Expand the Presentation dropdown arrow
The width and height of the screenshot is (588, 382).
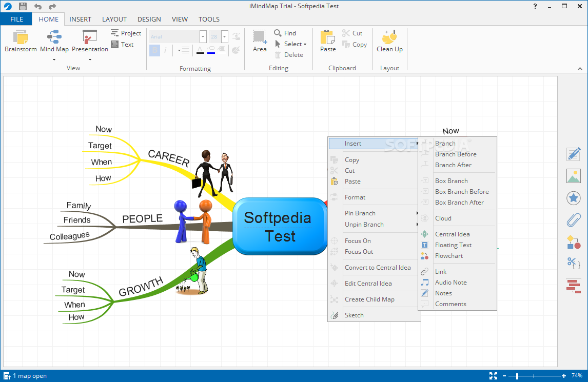click(x=90, y=59)
